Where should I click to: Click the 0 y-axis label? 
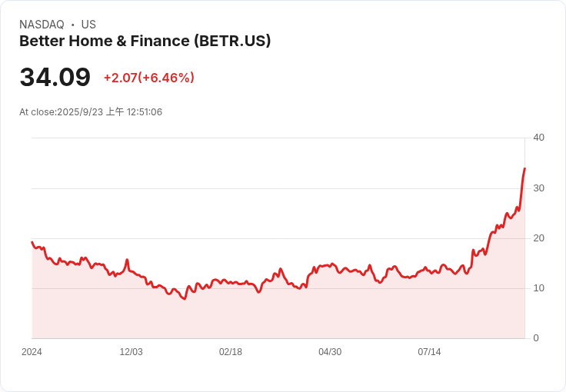point(536,338)
